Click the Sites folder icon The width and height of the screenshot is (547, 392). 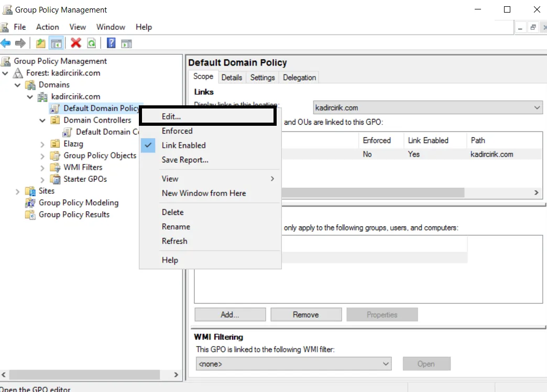tap(31, 191)
